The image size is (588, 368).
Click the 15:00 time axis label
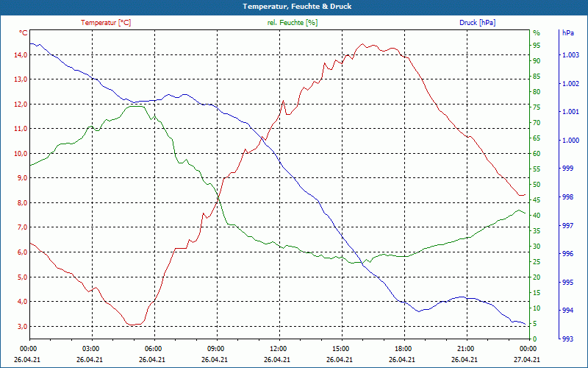click(340, 348)
